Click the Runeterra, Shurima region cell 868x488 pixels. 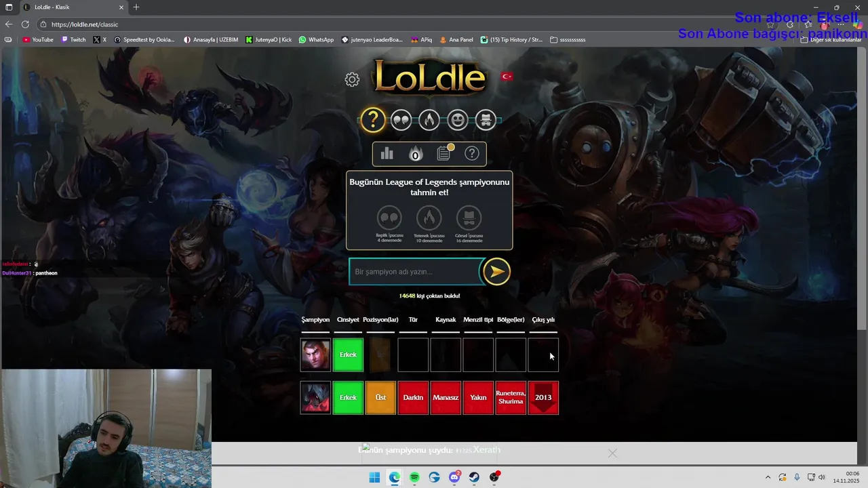tap(511, 398)
